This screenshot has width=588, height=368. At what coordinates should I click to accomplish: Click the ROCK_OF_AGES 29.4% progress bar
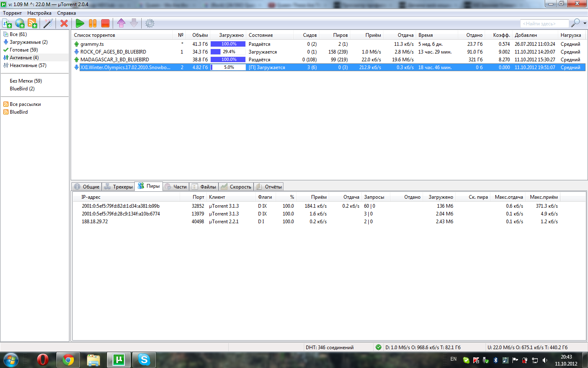[x=228, y=52]
